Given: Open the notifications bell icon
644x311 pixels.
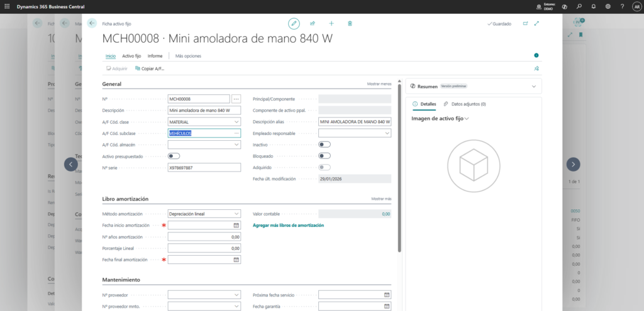Looking at the screenshot, I should tap(593, 6).
